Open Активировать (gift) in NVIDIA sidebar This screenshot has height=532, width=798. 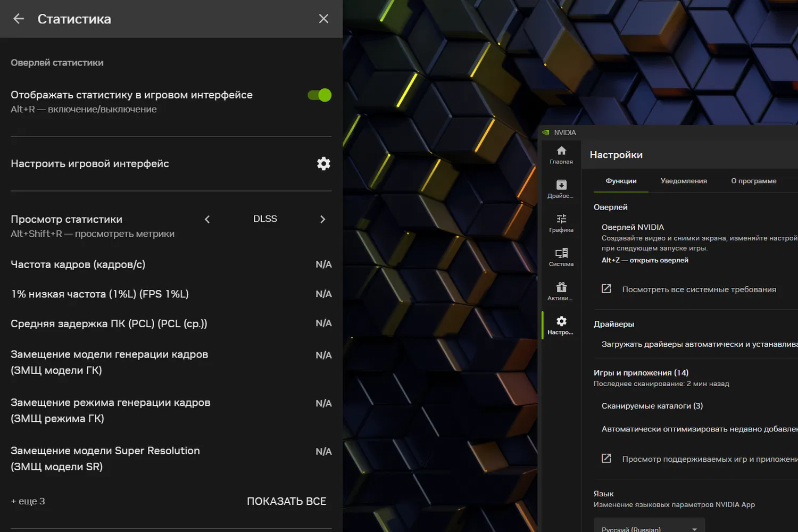561,291
